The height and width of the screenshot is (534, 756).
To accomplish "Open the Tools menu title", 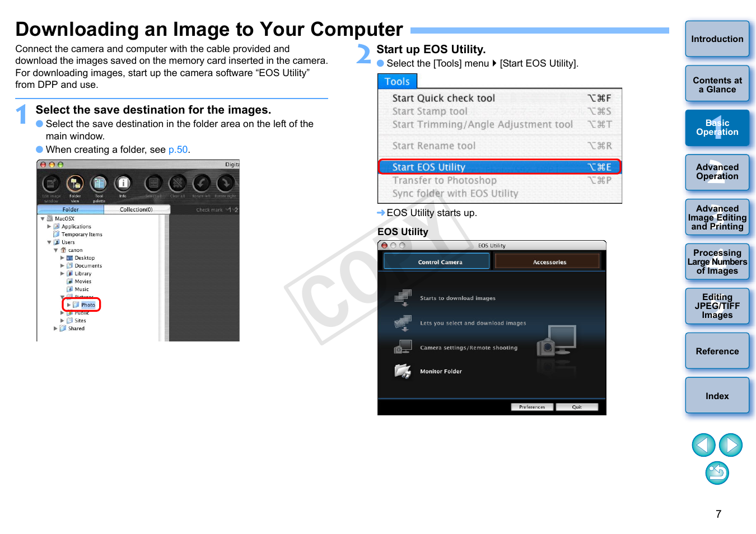I will click(x=397, y=81).
